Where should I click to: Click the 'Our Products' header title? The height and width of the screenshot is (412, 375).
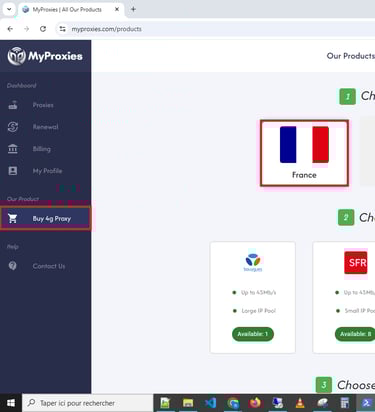351,56
